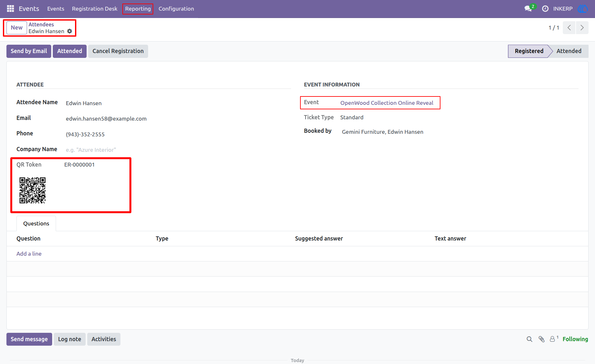Open the clock activities icon

(x=545, y=9)
